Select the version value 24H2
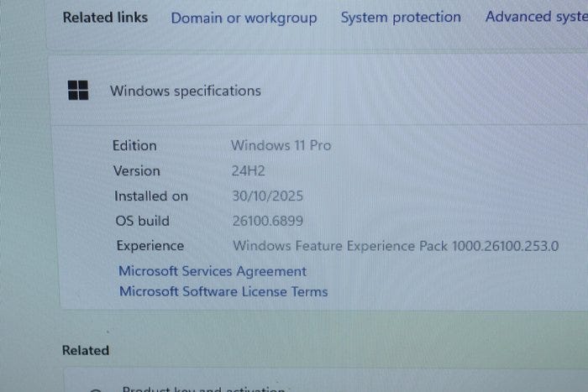The height and width of the screenshot is (392, 588). [x=249, y=171]
